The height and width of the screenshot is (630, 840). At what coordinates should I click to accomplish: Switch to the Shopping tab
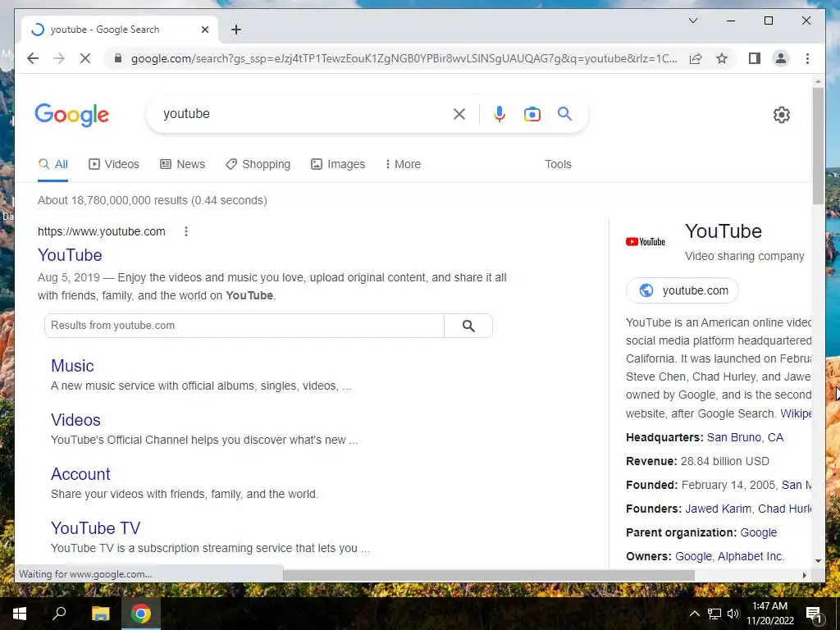point(258,164)
